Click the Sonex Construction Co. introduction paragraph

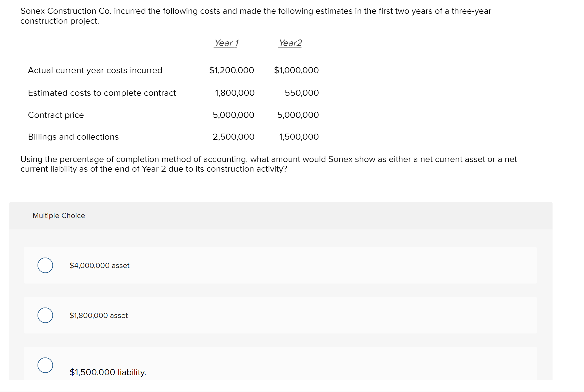coord(256,16)
